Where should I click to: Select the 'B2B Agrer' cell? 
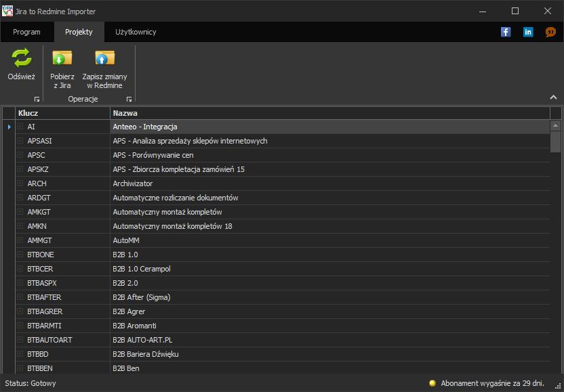point(330,311)
